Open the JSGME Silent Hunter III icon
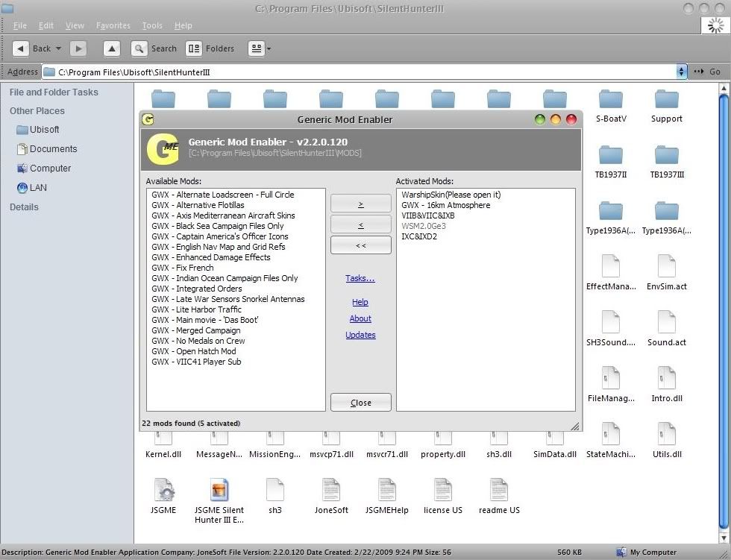 pyautogui.click(x=219, y=490)
